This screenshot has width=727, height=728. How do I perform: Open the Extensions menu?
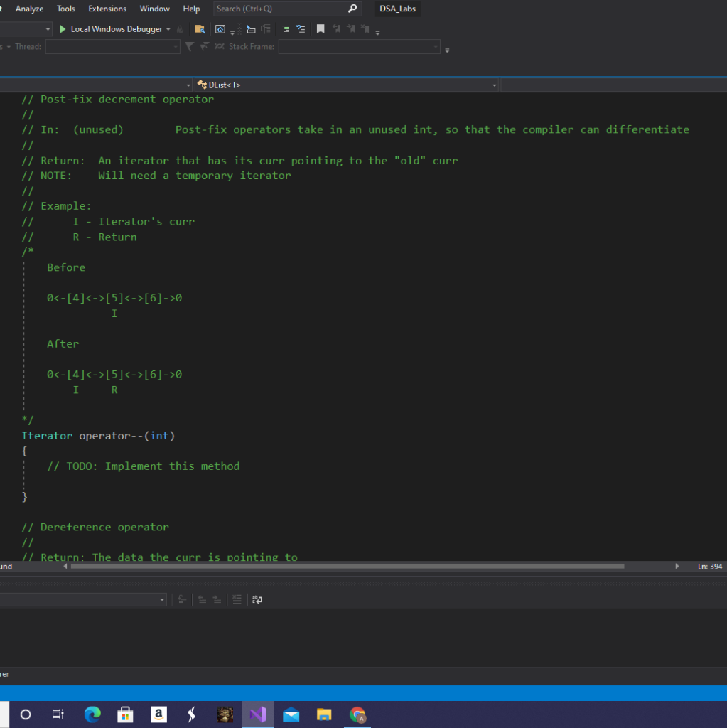tap(107, 9)
